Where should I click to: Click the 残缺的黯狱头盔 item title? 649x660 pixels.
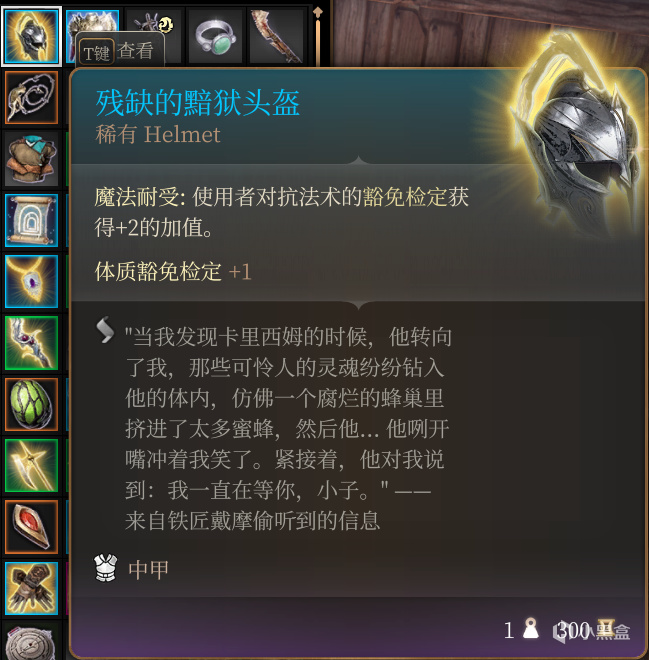(197, 103)
